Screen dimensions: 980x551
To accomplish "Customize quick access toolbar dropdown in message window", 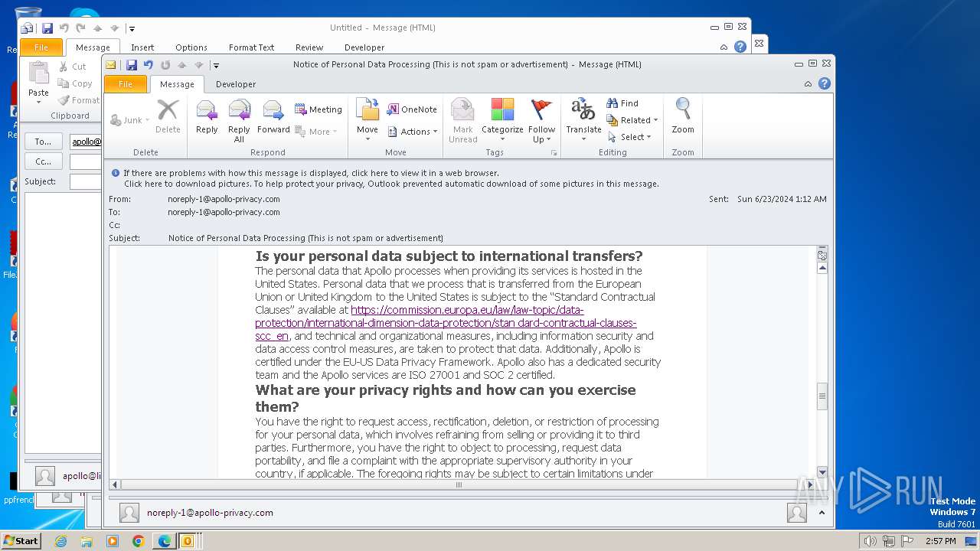I will click(217, 66).
